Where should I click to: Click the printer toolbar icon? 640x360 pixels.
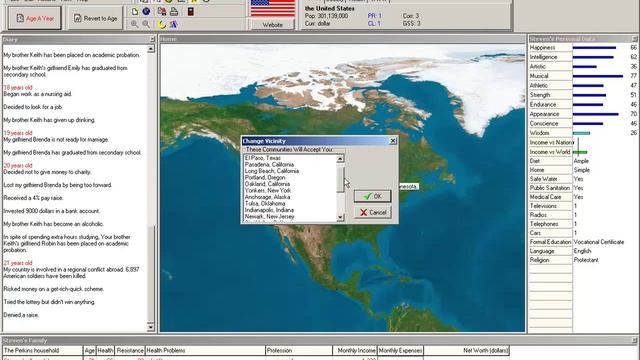pos(174,11)
